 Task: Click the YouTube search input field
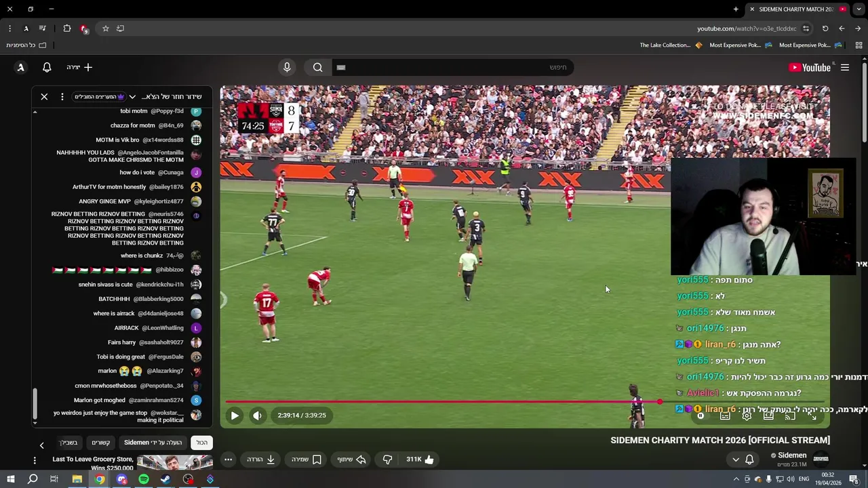[452, 67]
